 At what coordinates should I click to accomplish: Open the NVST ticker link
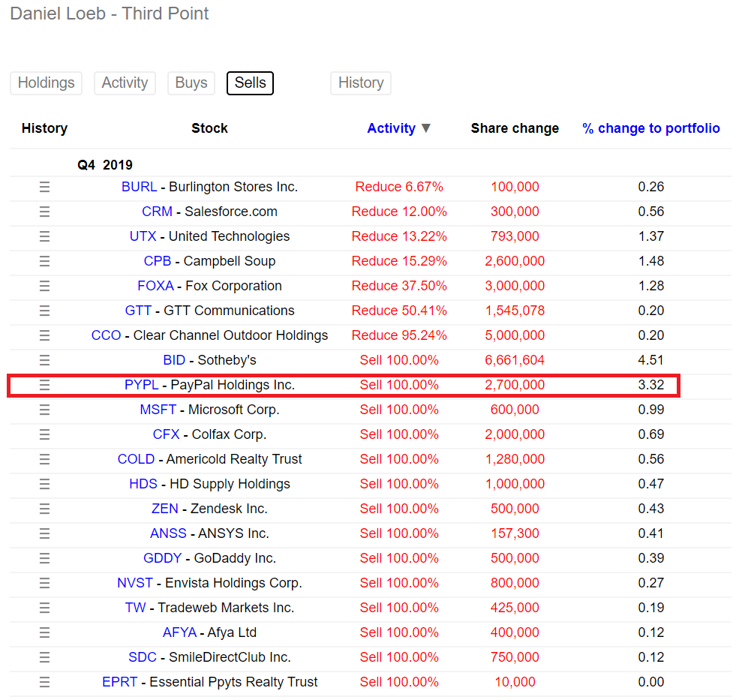pyautogui.click(x=135, y=583)
